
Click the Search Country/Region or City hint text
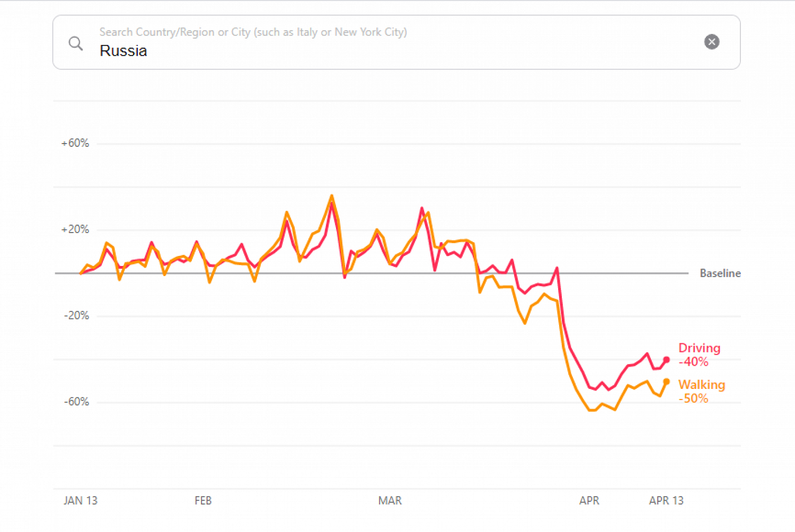pos(253,32)
